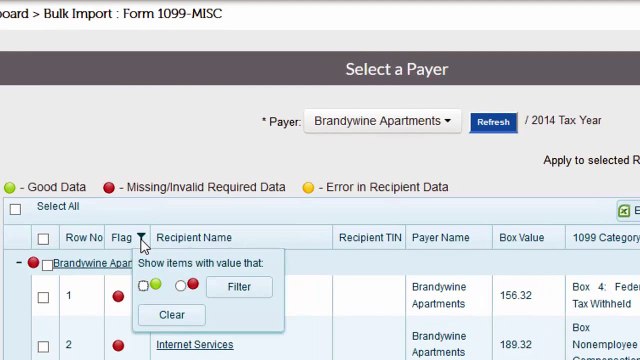Select the checkbox for row 2
Viewport: 640px width, 360px height.
click(x=43, y=347)
